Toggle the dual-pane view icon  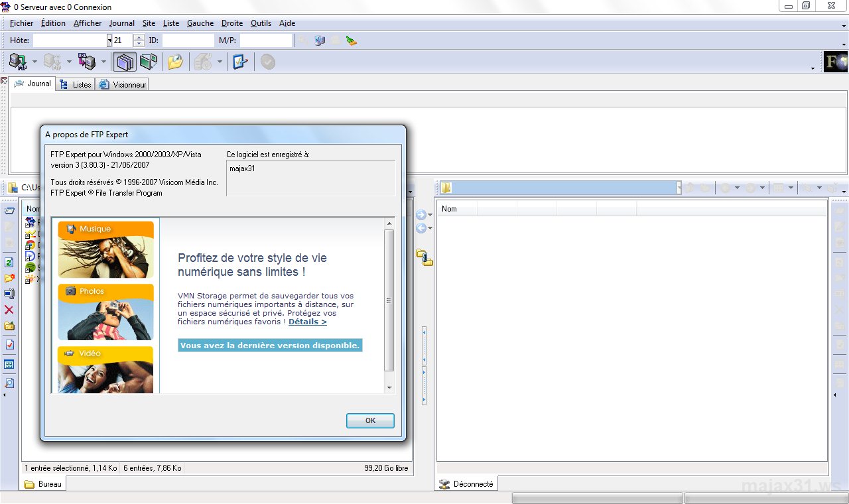point(124,61)
